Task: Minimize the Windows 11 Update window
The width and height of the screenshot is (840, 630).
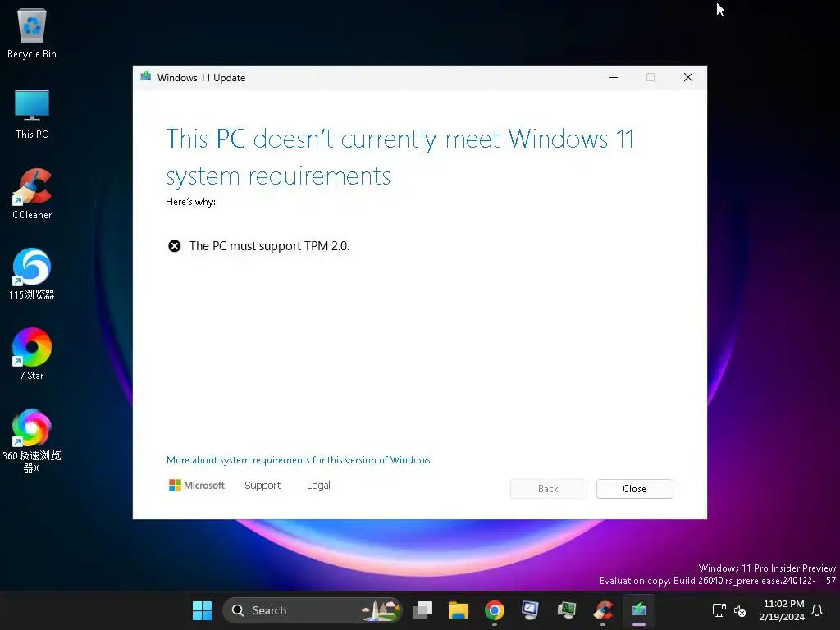Action: click(x=614, y=77)
